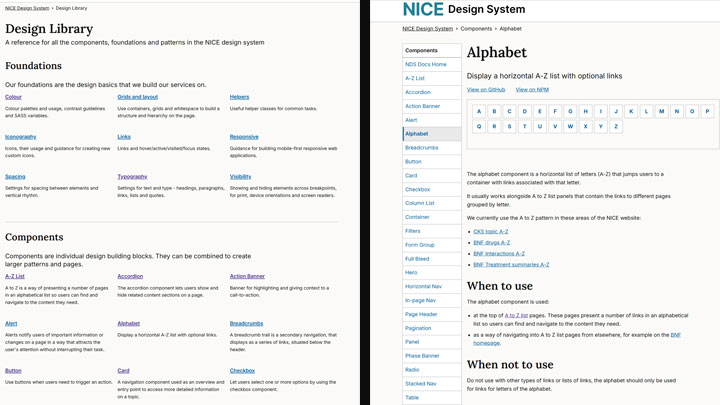Image resolution: width=720 pixels, height=405 pixels.
Task: Select Panel in sidebar
Action: click(432, 342)
